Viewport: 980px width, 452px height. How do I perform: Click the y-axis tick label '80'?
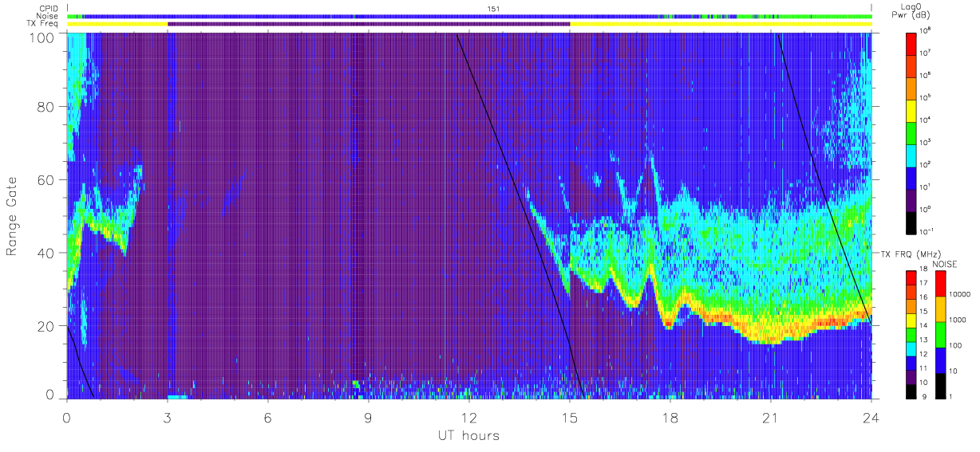(x=45, y=107)
